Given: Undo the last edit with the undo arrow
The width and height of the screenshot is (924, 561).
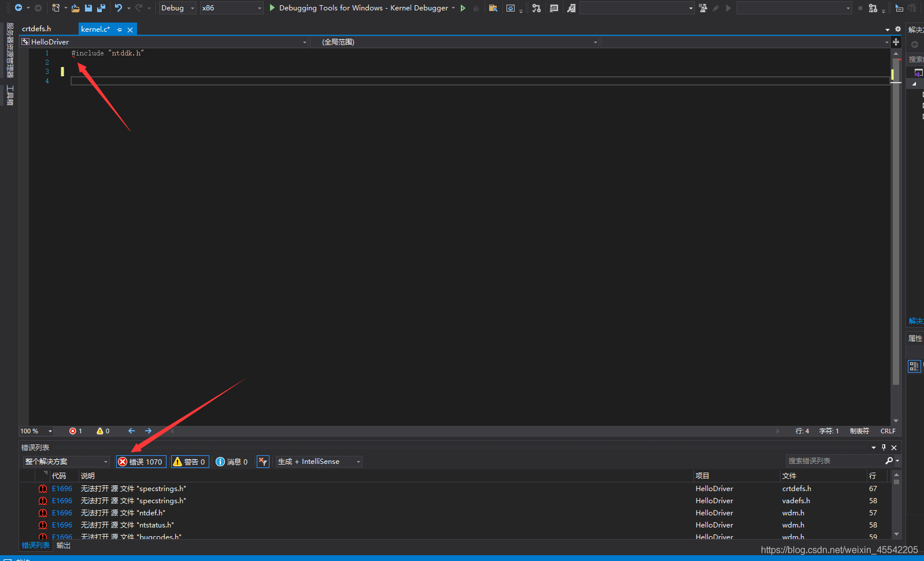Looking at the screenshot, I should [119, 8].
